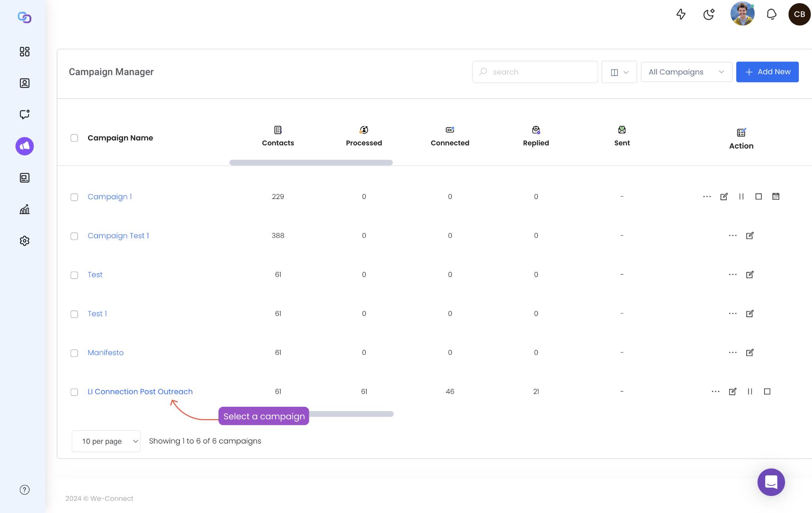Open the column visibility dropdown beside search

tap(619, 72)
